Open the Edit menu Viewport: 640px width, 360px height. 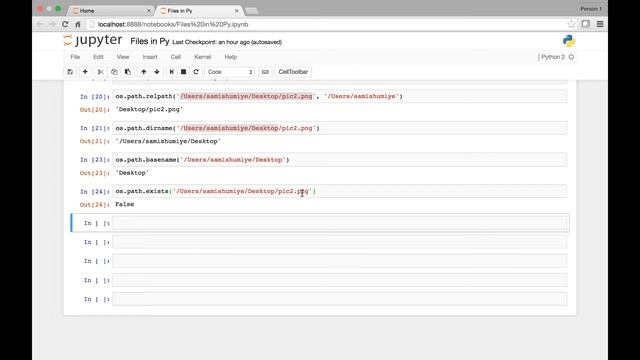click(98, 57)
